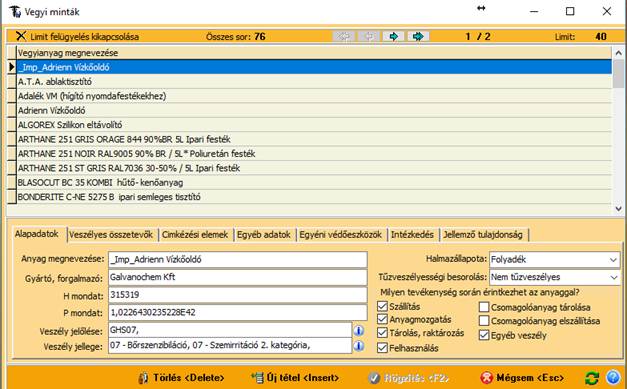This screenshot has width=627, height=389.
Task: Open the Jellemző tulajdonság tab
Action: 483,235
